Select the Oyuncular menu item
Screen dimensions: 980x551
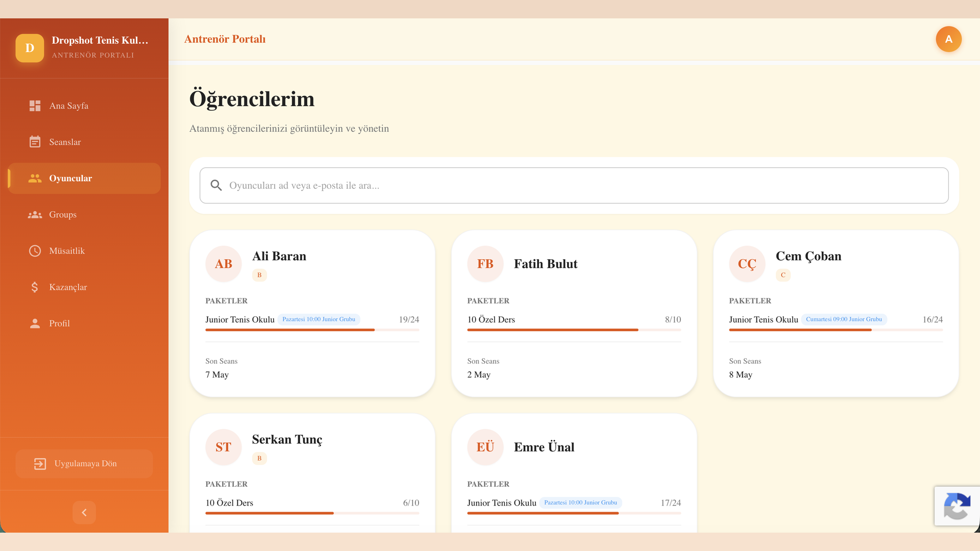click(x=84, y=178)
